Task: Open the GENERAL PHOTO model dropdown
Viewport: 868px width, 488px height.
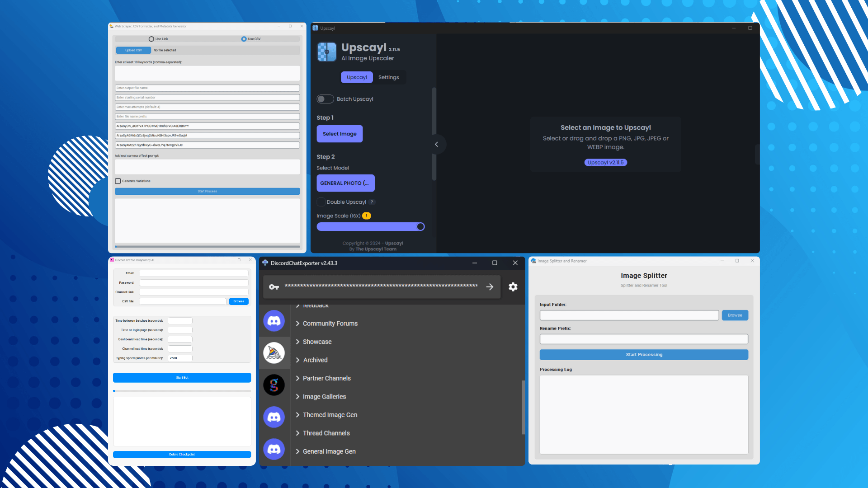Action: pyautogui.click(x=345, y=183)
